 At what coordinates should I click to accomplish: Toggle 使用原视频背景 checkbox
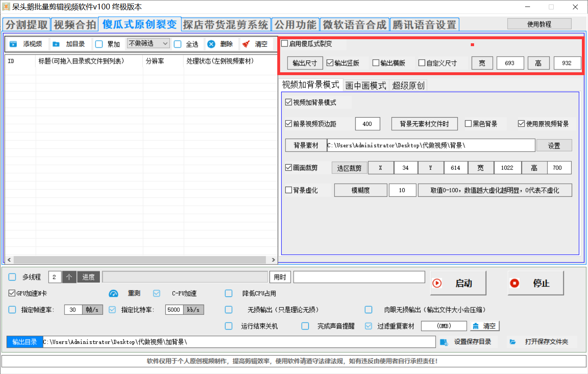(521, 123)
